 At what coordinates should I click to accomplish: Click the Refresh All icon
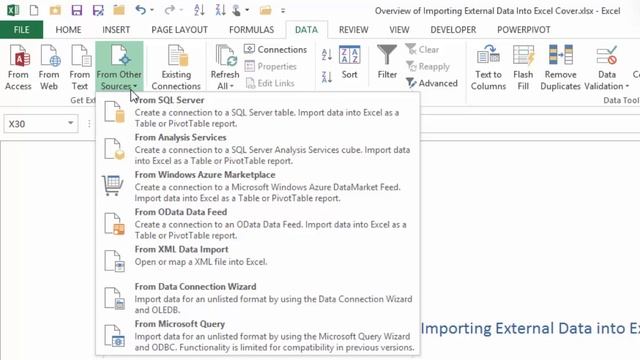click(x=225, y=57)
